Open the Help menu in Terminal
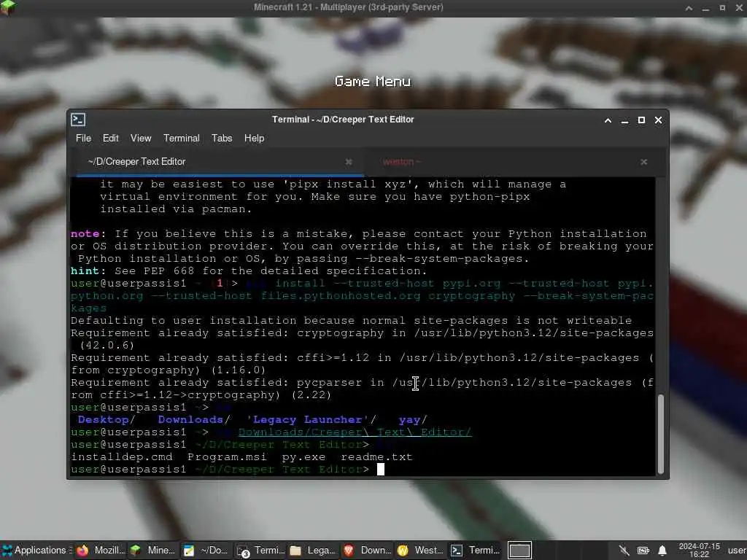Image resolution: width=747 pixels, height=560 pixels. 254,138
